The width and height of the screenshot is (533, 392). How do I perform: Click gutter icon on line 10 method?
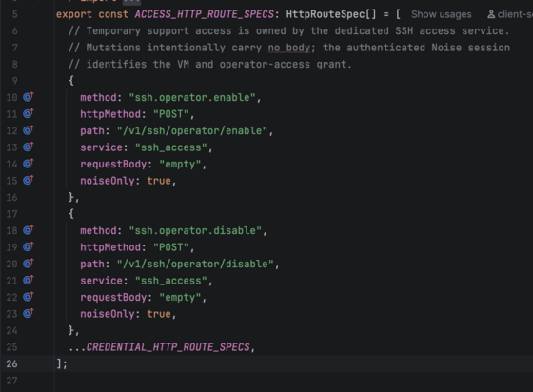click(x=29, y=97)
